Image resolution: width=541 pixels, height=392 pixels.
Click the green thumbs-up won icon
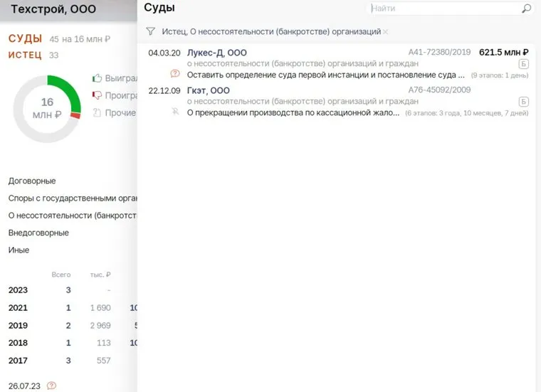98,78
